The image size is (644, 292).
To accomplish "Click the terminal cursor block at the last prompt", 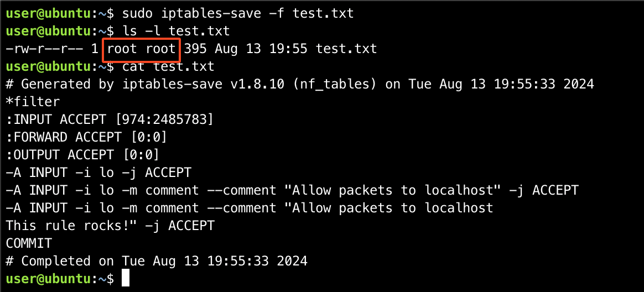I will tap(125, 278).
